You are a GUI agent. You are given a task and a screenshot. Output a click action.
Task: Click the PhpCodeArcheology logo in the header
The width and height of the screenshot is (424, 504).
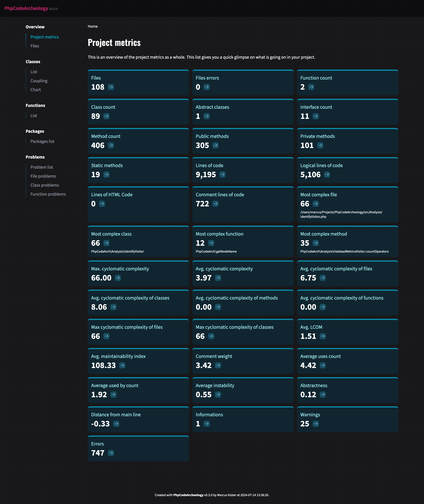tap(26, 8)
